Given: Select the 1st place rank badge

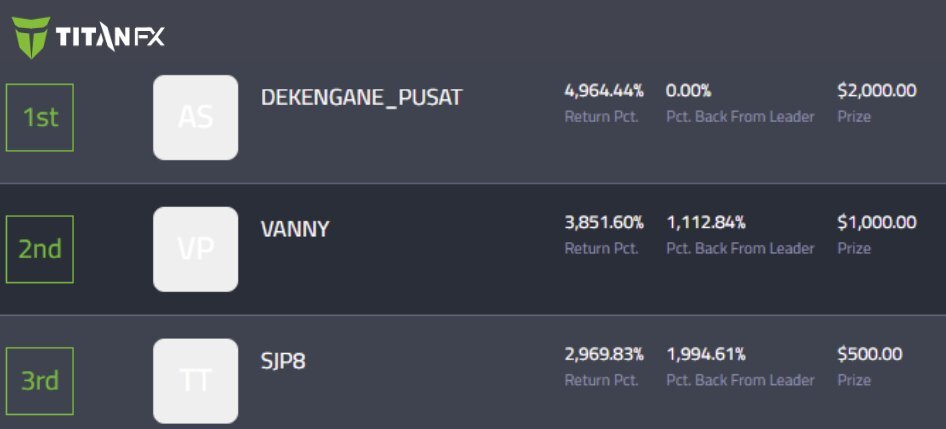Looking at the screenshot, I should tap(40, 118).
